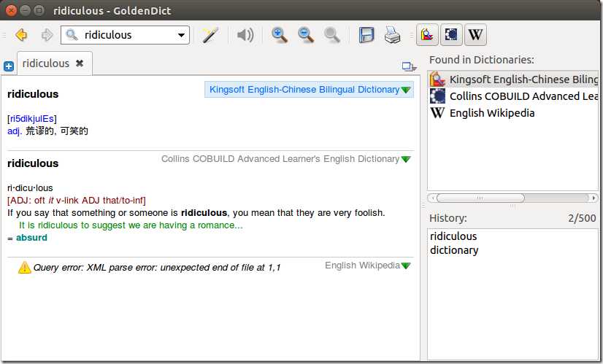Screen dimensions: 603x364
Task: Click the Kingsoft English-Chinese Bilingual Dictionary header
Action: click(304, 90)
